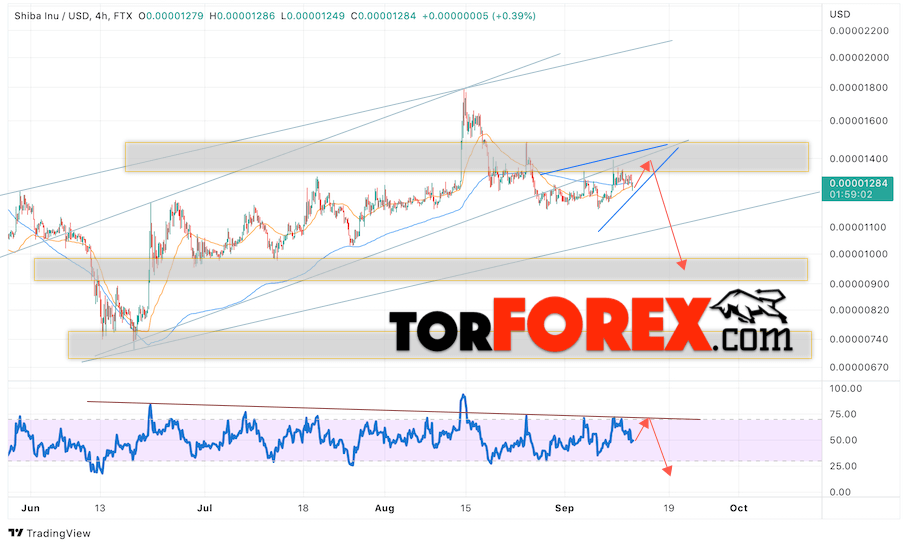Click RSI axis label 25.00
Screen dimensions: 908x547
(843, 467)
